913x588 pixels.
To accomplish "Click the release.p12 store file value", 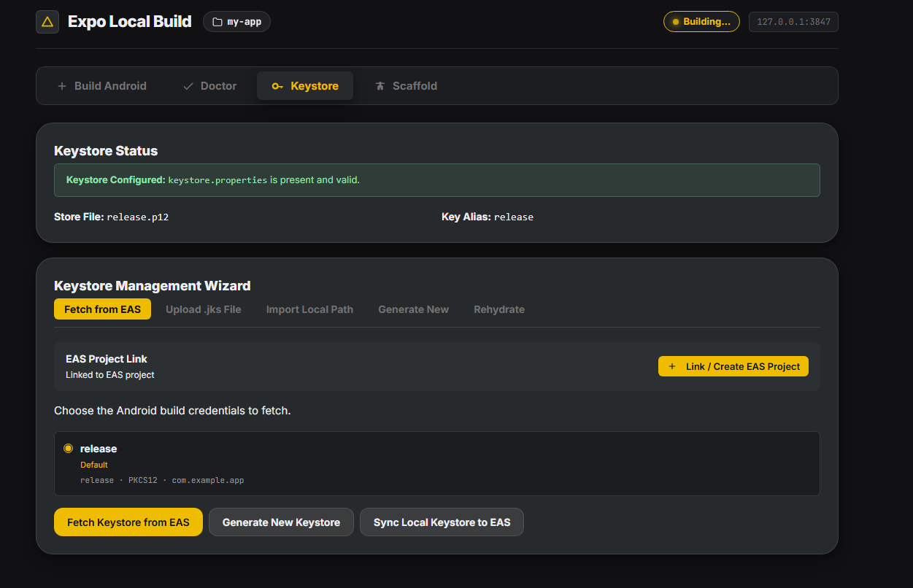I will [x=138, y=217].
